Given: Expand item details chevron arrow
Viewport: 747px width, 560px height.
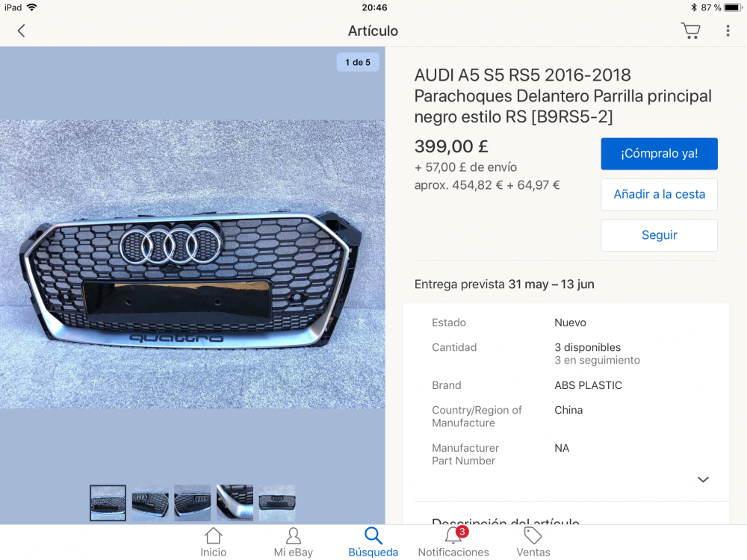Looking at the screenshot, I should pyautogui.click(x=703, y=479).
